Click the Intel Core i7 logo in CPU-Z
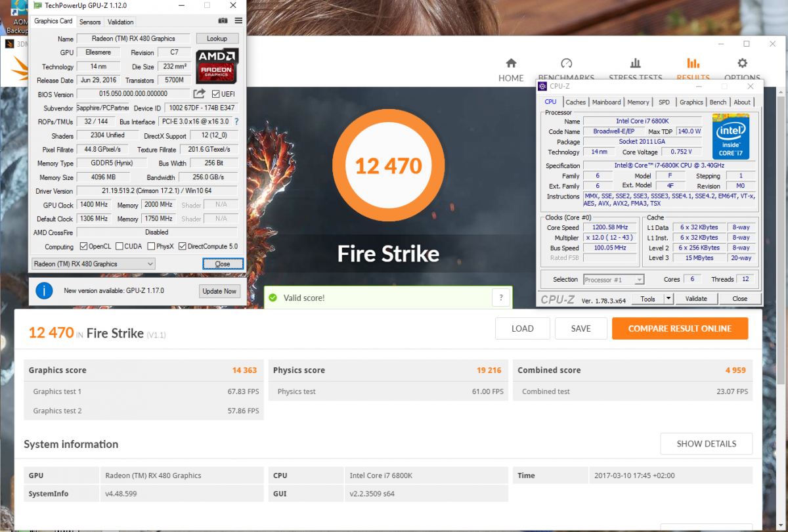Screen dimensions: 788x532 pos(731,137)
